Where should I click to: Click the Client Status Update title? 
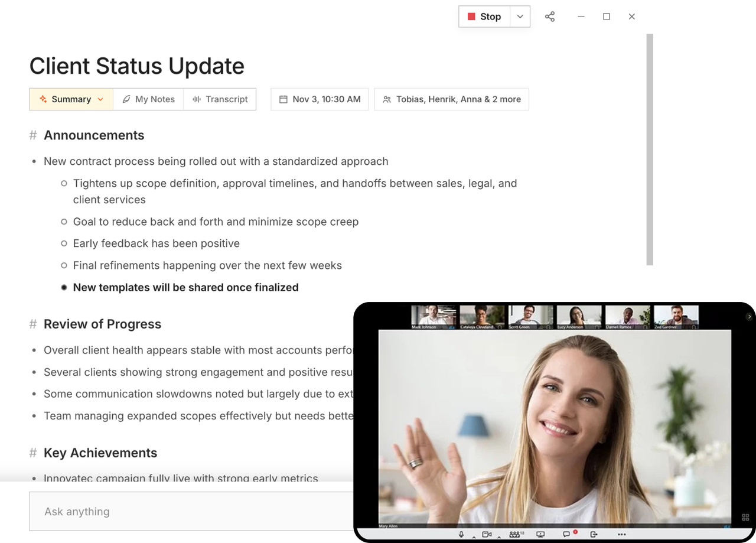click(137, 66)
